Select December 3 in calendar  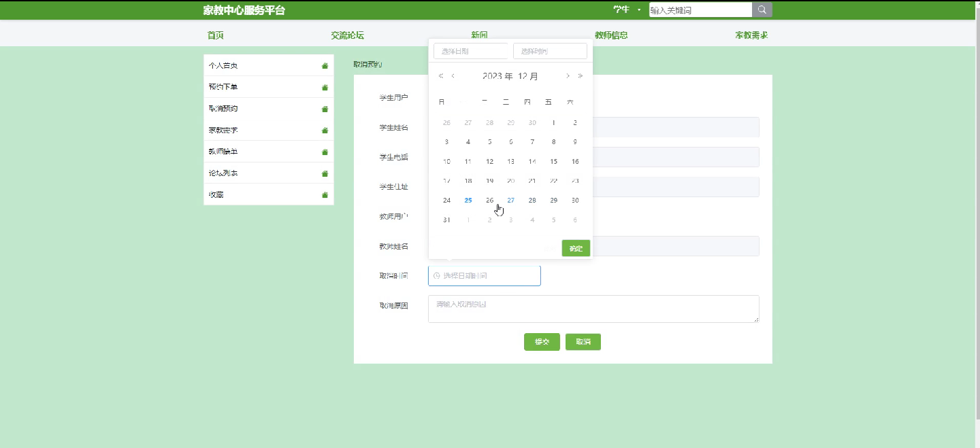coord(446,142)
